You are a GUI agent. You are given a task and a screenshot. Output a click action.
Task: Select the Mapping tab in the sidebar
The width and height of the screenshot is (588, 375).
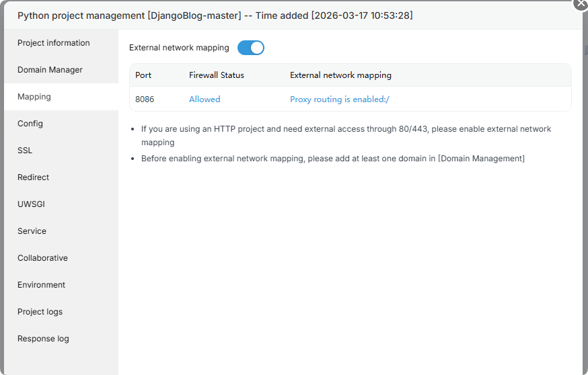[x=34, y=97]
